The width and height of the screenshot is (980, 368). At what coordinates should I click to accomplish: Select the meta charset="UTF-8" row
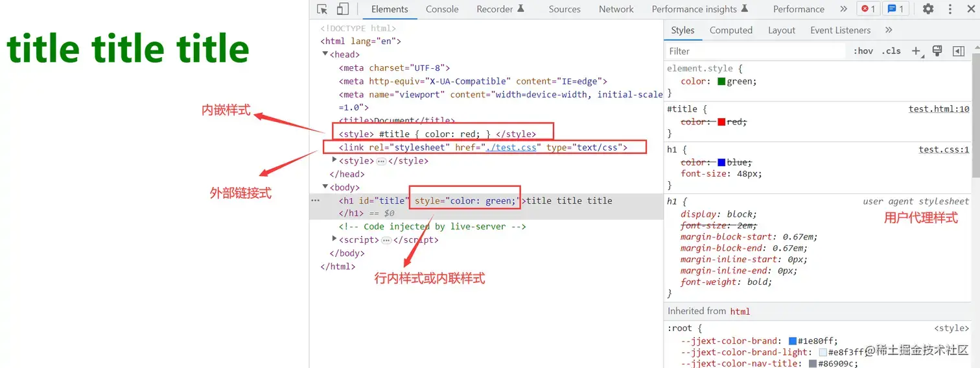[x=394, y=67]
